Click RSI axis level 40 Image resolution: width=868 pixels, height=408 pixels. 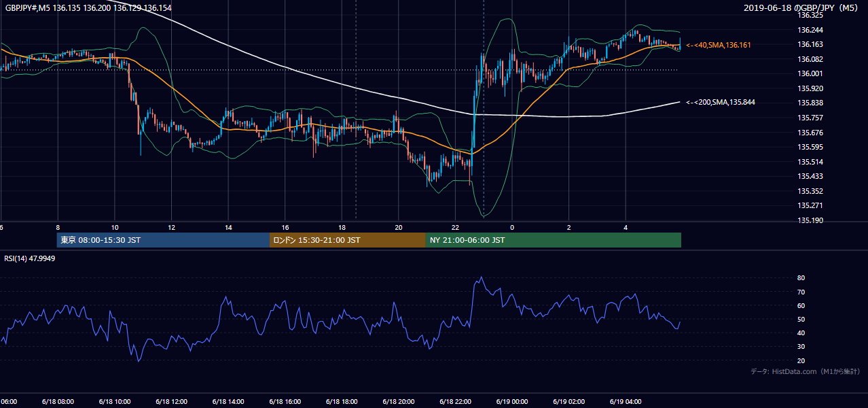(x=801, y=333)
